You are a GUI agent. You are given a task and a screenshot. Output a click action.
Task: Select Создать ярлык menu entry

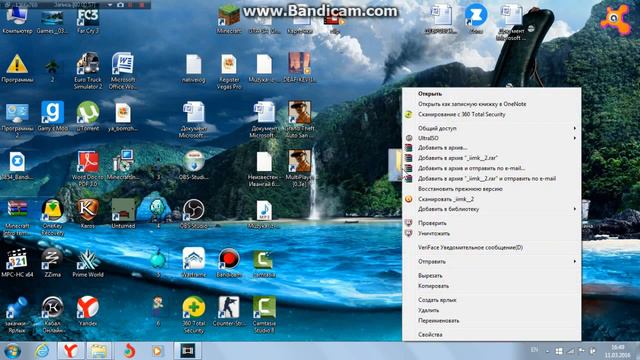491,300
